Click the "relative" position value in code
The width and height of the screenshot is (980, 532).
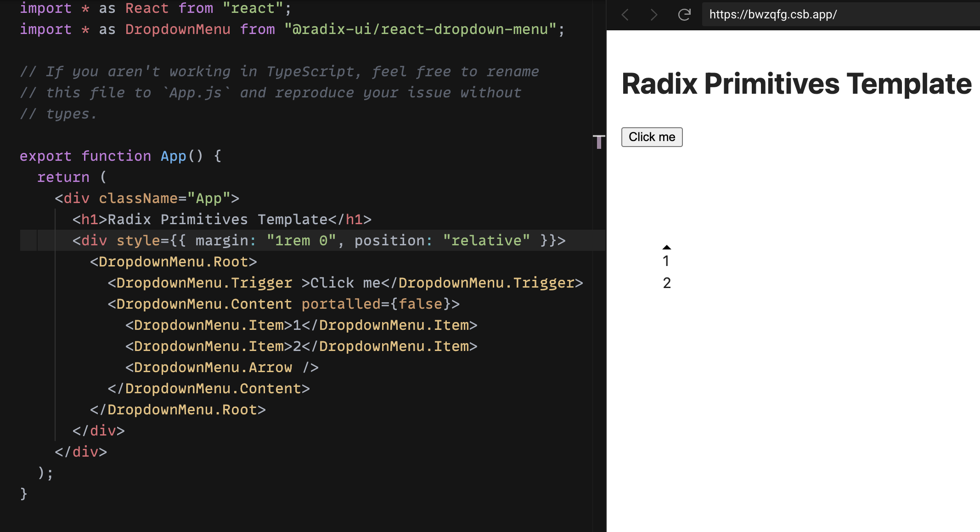pos(486,241)
